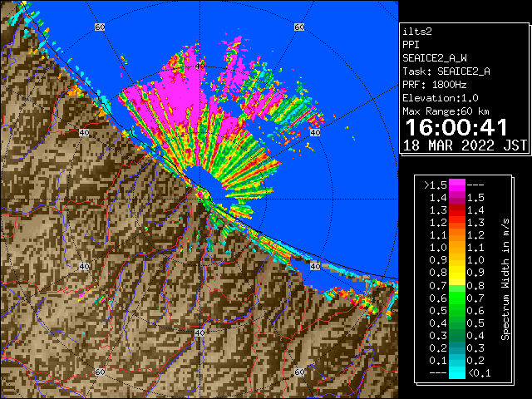Click the '18 MAR 2022 JST' date
This screenshot has height=399, width=532.
(465, 145)
